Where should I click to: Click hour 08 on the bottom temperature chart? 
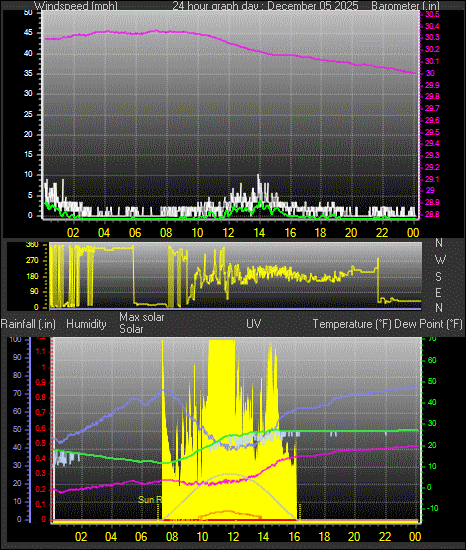(172, 537)
